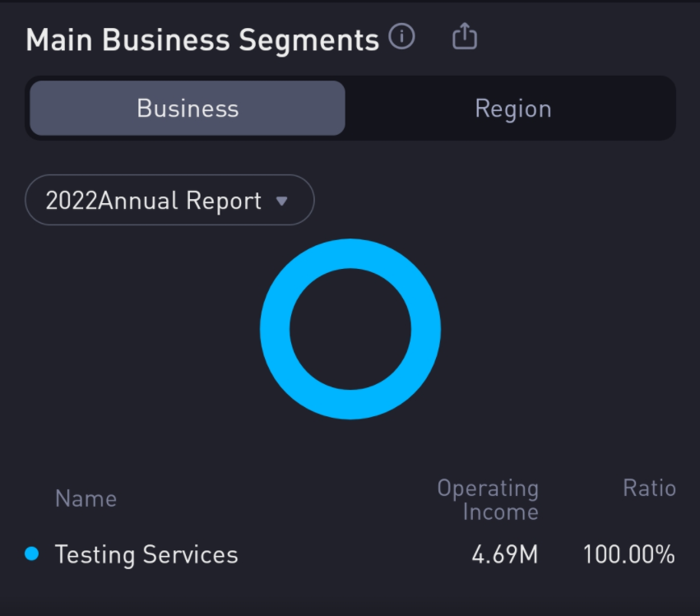Click the info icon beside Main Business Segments

pyautogui.click(x=401, y=37)
